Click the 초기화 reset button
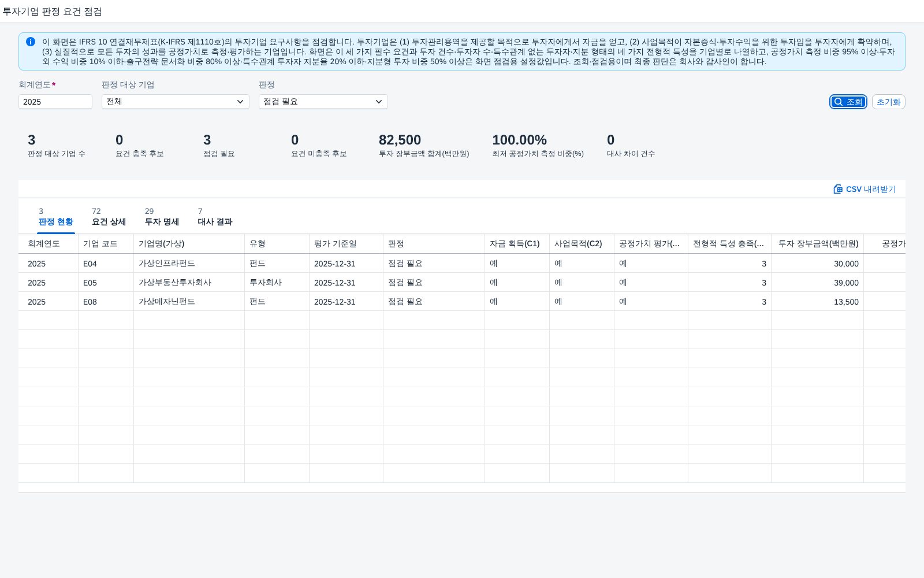The height and width of the screenshot is (578, 924). [x=888, y=102]
